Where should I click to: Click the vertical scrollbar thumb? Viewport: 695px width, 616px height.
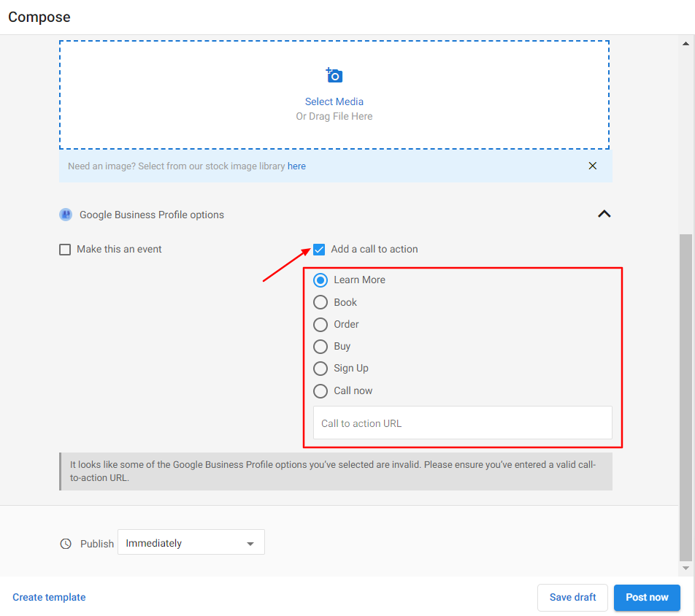pyautogui.click(x=686, y=398)
